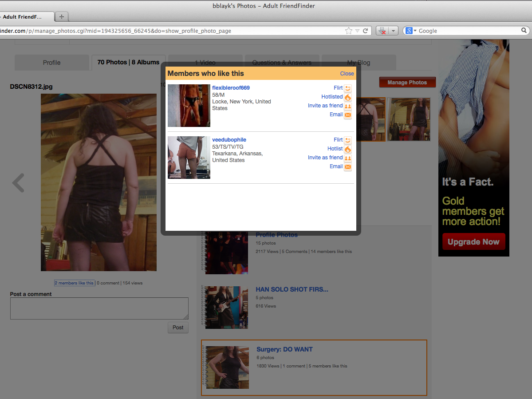Click inside the Post a comment text field
Image resolution: width=532 pixels, height=399 pixels.
click(x=99, y=308)
